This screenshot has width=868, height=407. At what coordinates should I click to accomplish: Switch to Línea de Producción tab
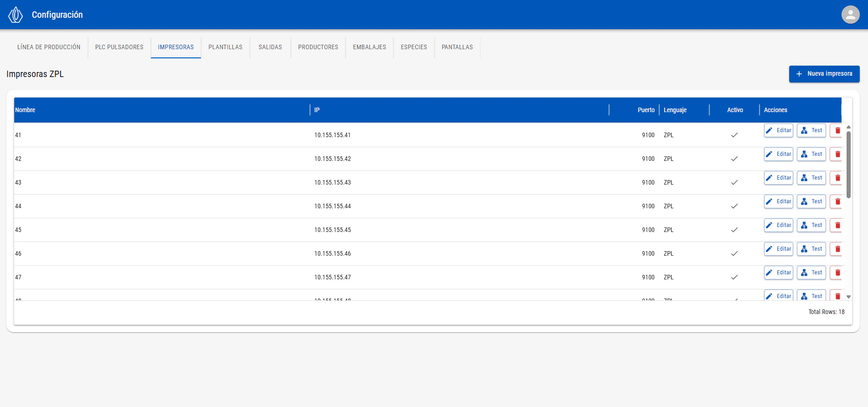coord(49,47)
